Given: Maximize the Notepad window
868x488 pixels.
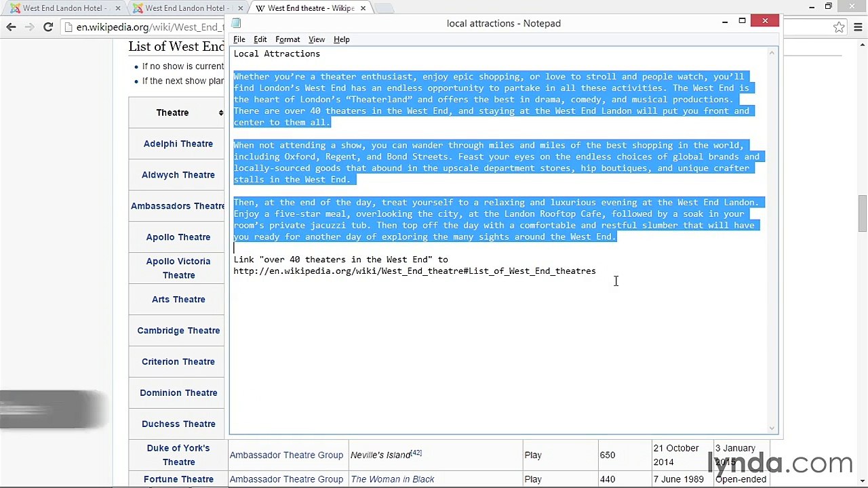Looking at the screenshot, I should (x=742, y=22).
